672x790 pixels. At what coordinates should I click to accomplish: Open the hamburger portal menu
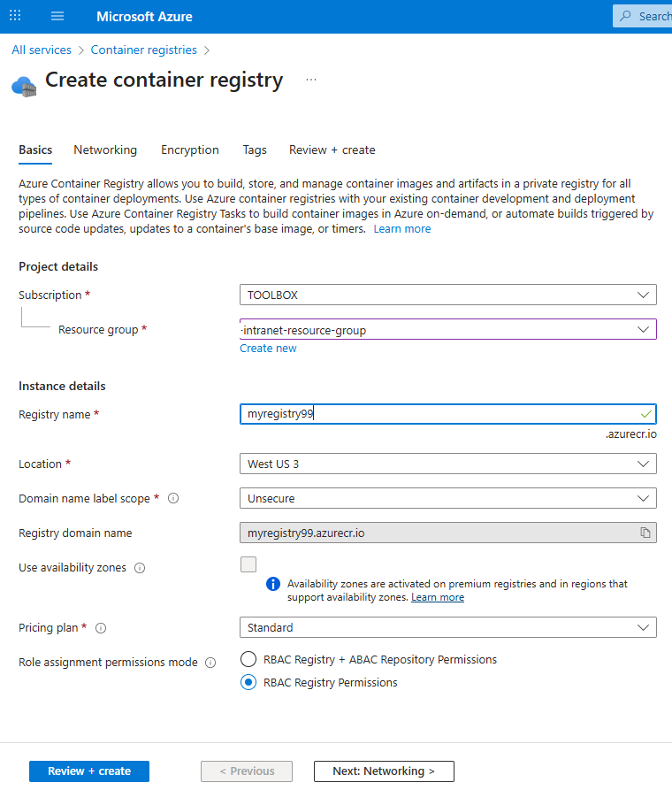point(57,16)
